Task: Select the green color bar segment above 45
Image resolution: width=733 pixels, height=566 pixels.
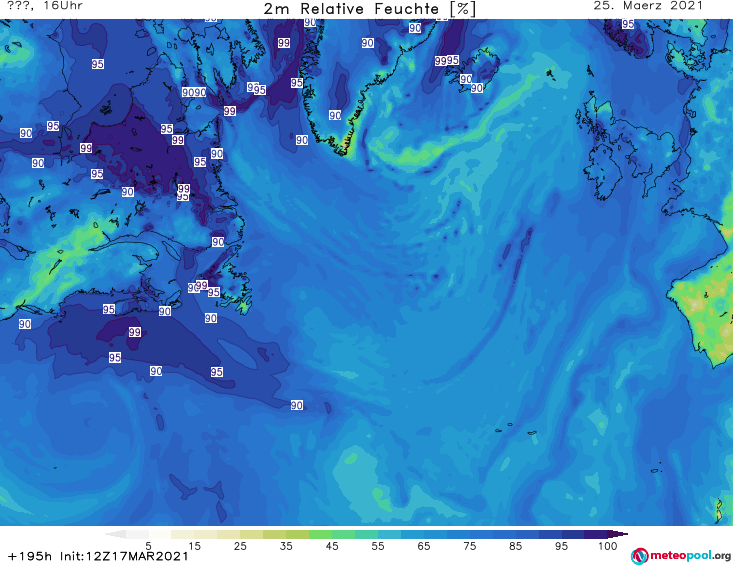Action: (320, 534)
